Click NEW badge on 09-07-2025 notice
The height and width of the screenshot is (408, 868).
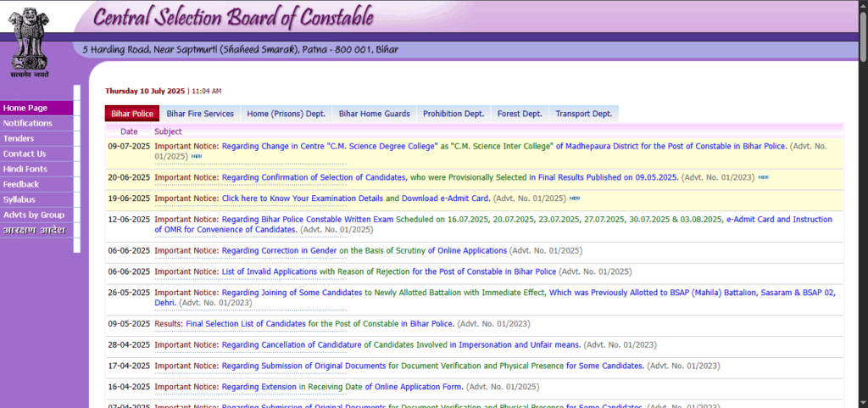(197, 157)
